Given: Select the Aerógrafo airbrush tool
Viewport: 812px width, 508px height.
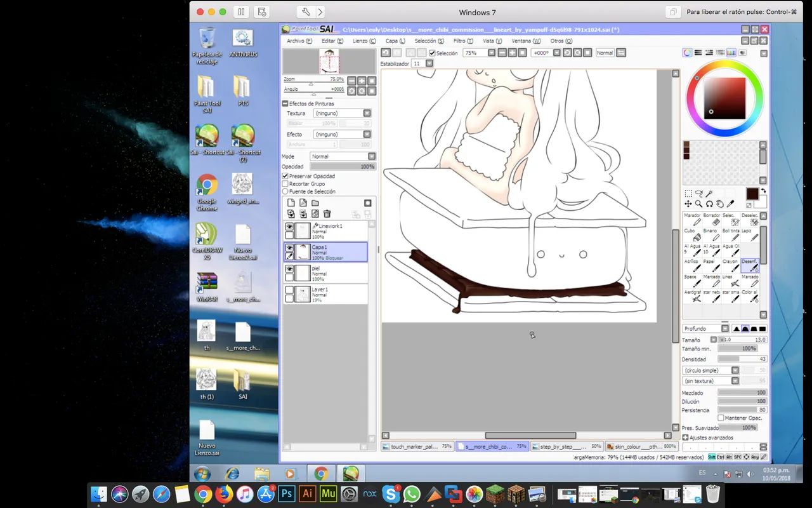Looking at the screenshot, I should [691, 295].
